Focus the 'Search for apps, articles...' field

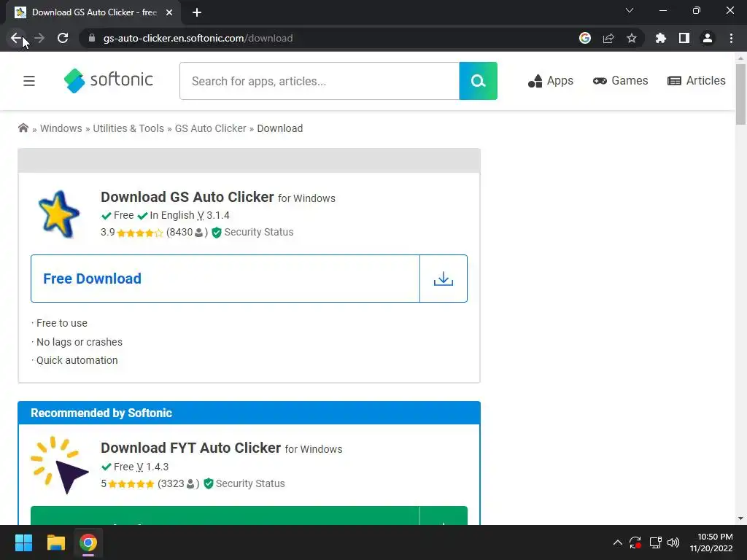[320, 81]
